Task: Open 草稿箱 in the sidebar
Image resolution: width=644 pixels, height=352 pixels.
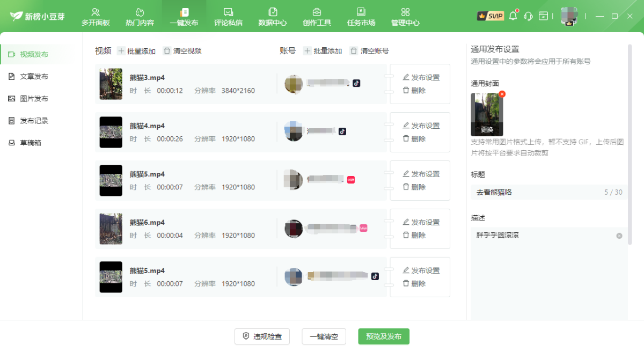Action: [x=30, y=143]
